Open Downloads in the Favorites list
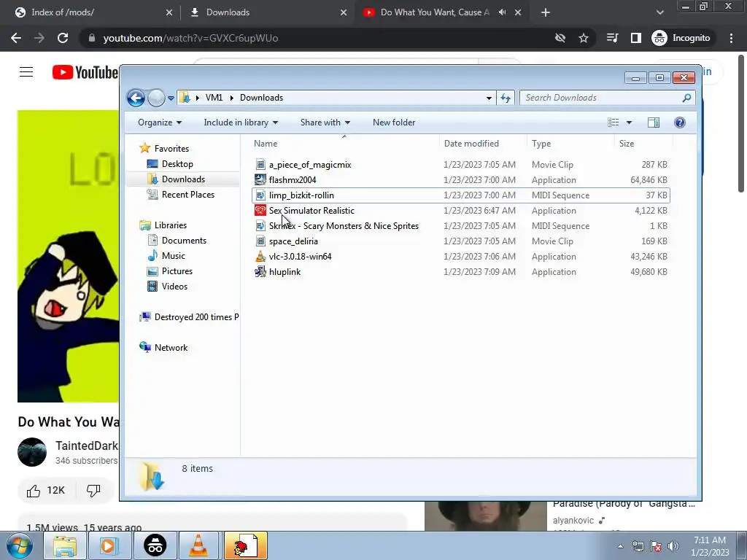Image resolution: width=747 pixels, height=560 pixels. point(183,179)
